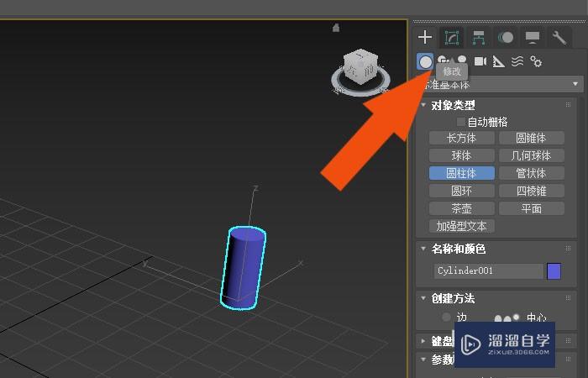588x378 pixels.
Task: Select the Cameras category icon
Action: tap(480, 61)
